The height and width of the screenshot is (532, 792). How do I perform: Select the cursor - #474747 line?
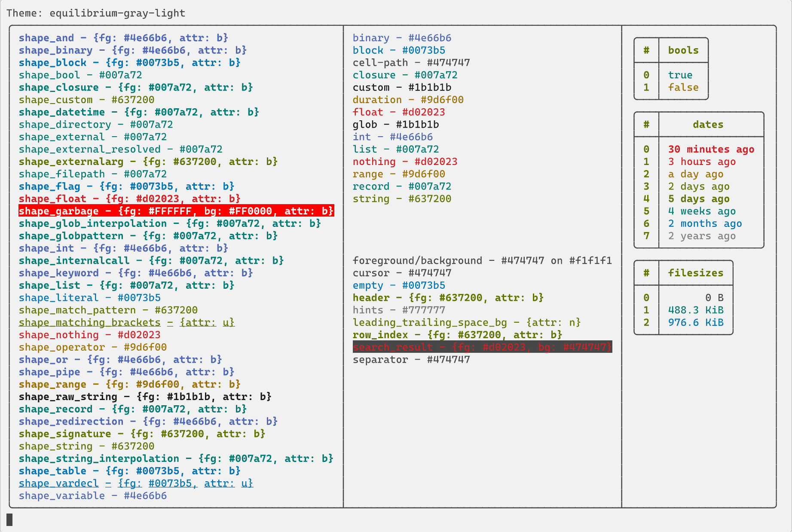tap(402, 273)
